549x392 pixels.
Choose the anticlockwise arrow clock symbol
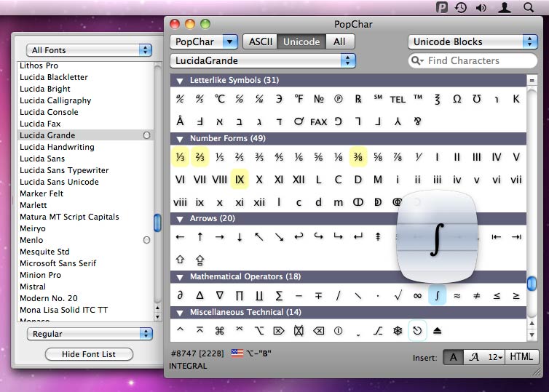click(417, 330)
